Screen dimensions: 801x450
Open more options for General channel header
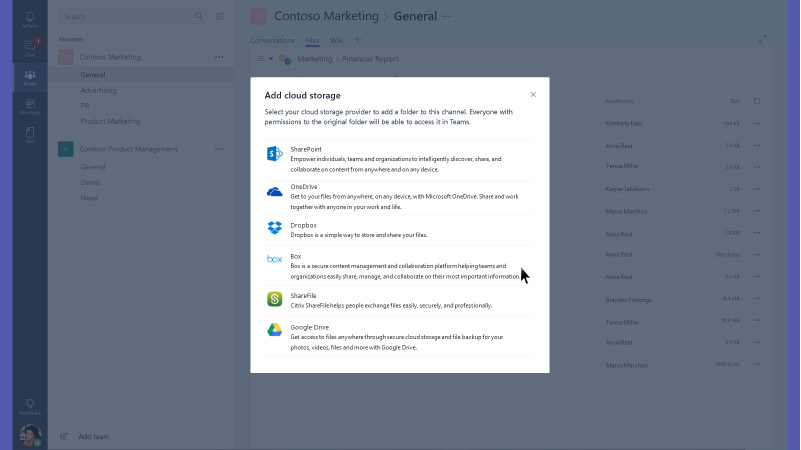(x=446, y=16)
